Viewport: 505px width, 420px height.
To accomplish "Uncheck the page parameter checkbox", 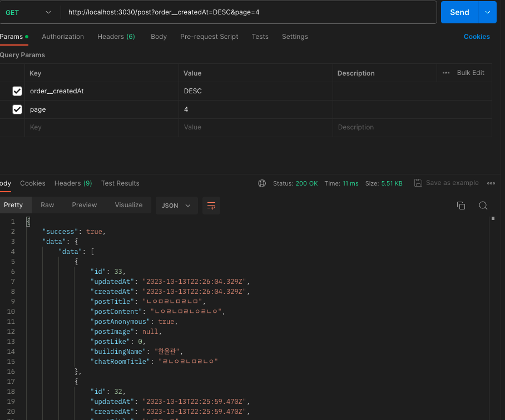I will [17, 109].
